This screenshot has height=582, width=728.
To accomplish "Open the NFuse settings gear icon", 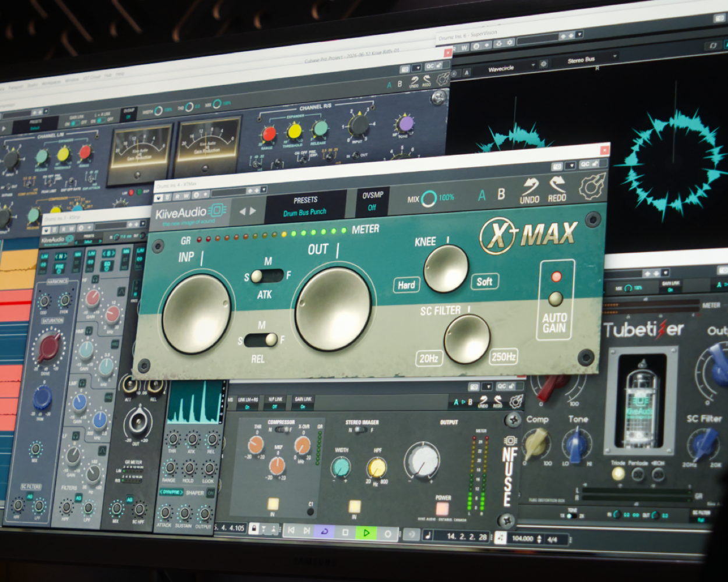I will (515, 400).
